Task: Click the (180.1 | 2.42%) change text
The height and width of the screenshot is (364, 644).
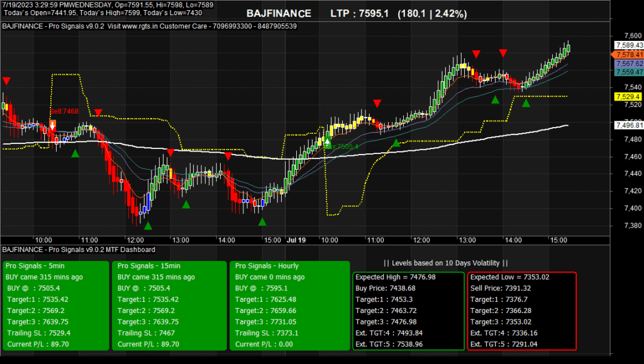Action: pos(432,14)
